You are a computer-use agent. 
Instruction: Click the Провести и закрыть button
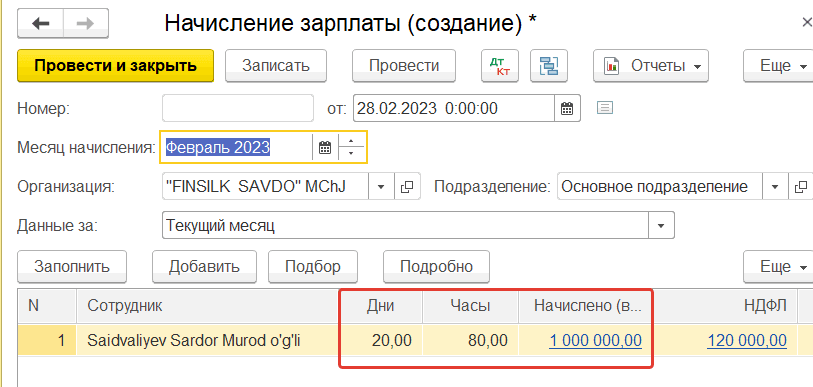click(116, 66)
